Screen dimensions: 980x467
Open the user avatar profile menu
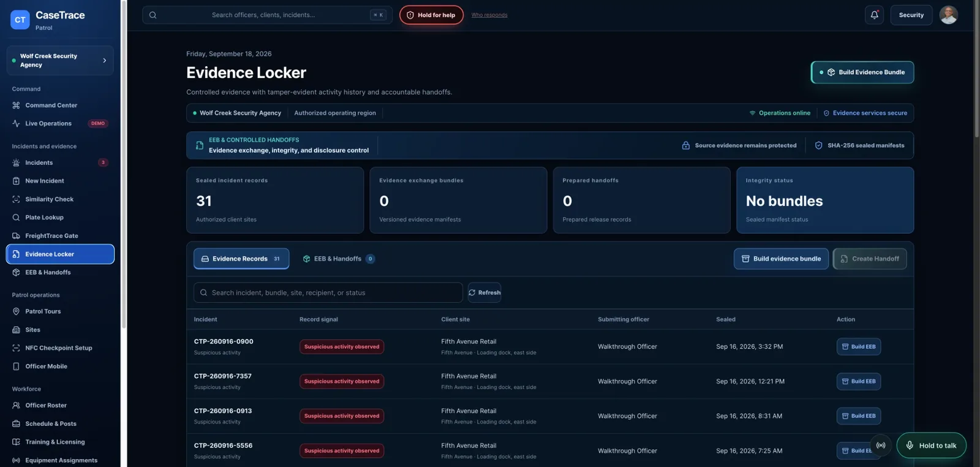[948, 15]
